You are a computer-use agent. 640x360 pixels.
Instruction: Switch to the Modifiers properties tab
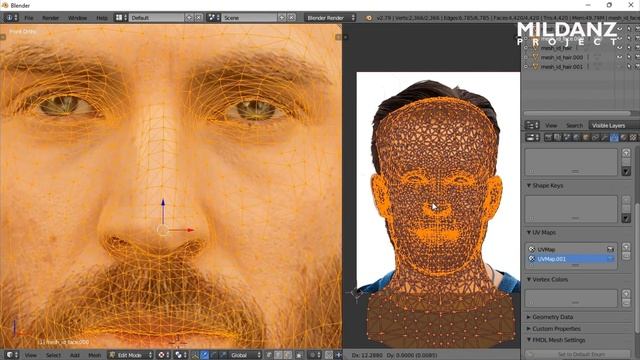pyautogui.click(x=604, y=138)
